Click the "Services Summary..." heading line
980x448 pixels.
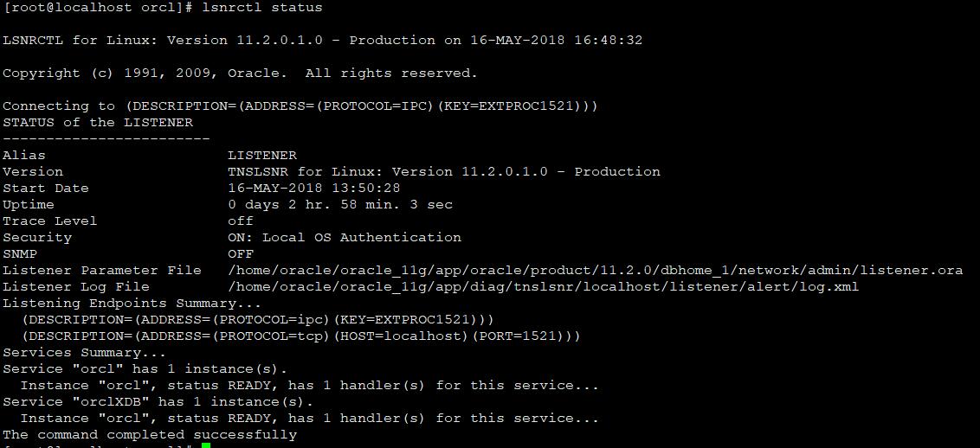click(x=84, y=353)
